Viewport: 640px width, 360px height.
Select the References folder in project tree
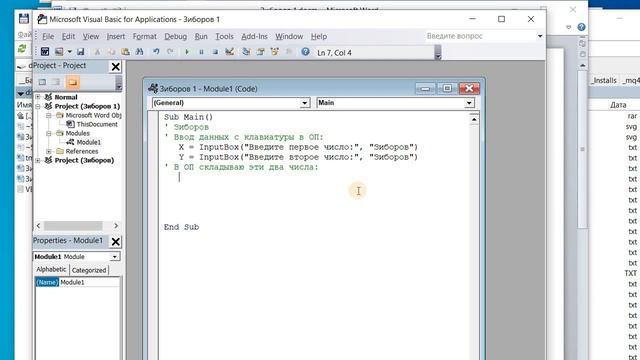click(x=82, y=151)
